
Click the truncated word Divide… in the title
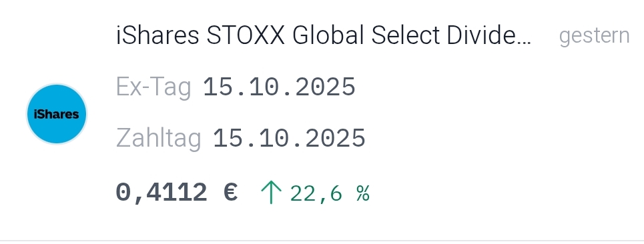[x=489, y=35]
